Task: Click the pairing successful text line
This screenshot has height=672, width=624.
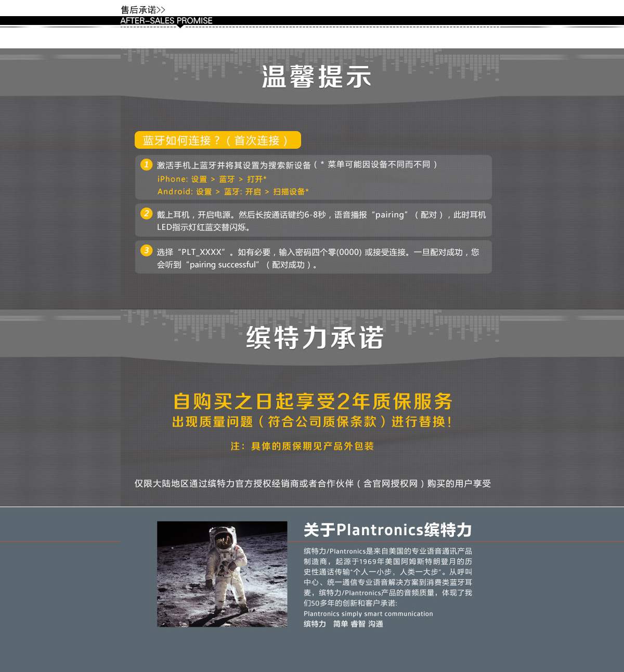Action: (237, 265)
